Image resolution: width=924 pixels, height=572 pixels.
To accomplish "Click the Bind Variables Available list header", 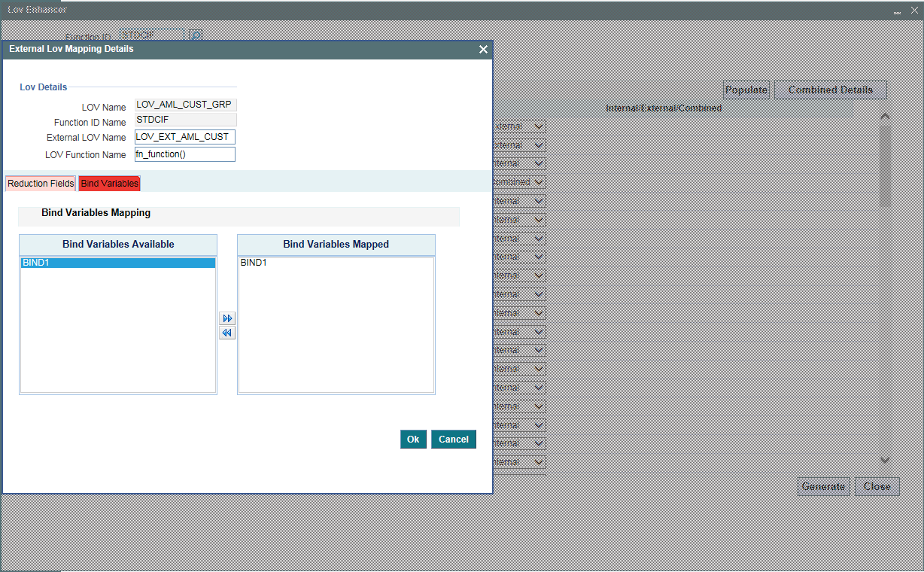I will [x=118, y=245].
